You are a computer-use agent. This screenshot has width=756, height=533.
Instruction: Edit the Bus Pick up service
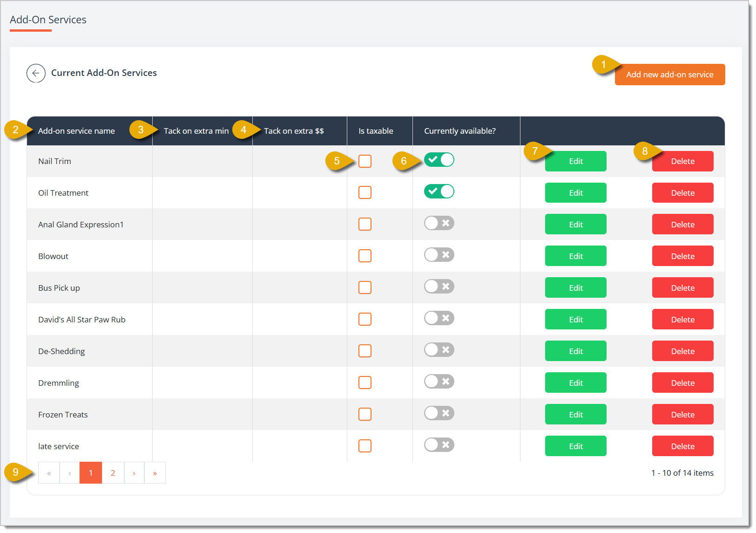click(x=576, y=288)
